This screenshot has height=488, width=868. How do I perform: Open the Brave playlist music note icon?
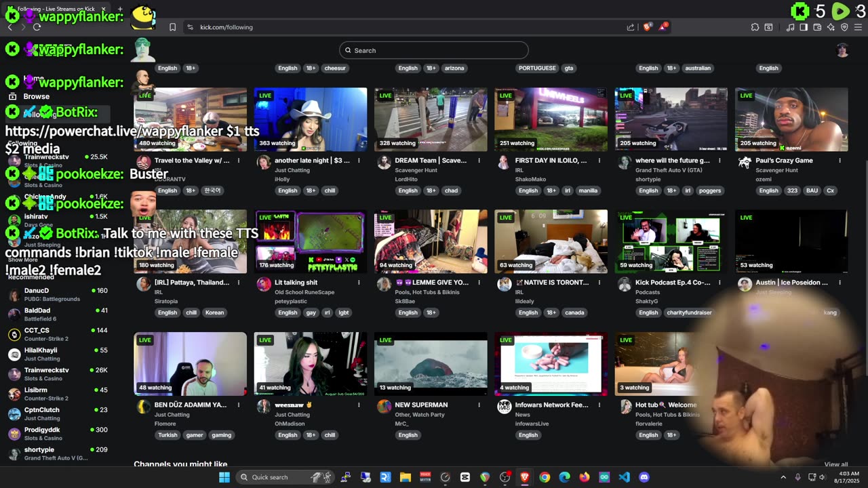(790, 27)
